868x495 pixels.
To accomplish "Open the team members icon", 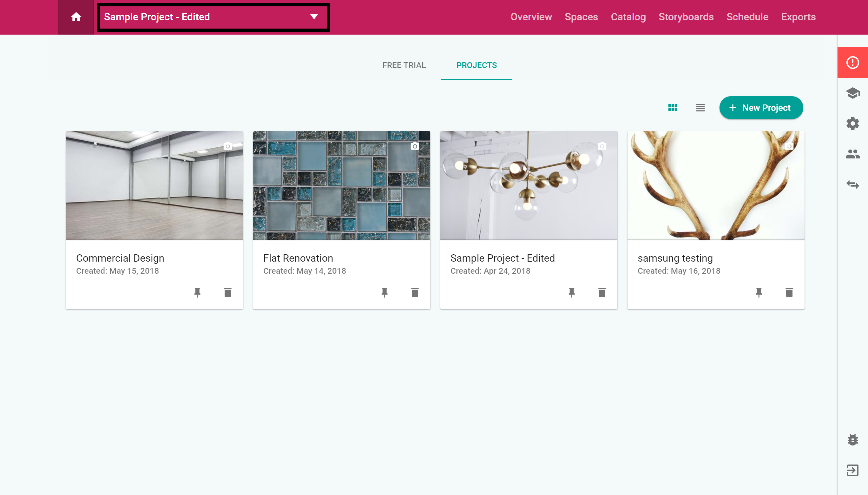I will pos(852,154).
